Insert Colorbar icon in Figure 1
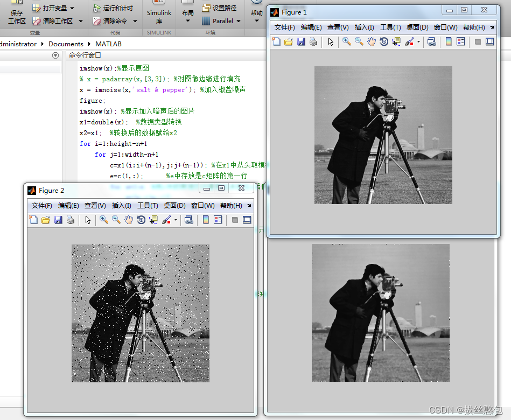Viewport: 511px width, 420px height. [449, 41]
